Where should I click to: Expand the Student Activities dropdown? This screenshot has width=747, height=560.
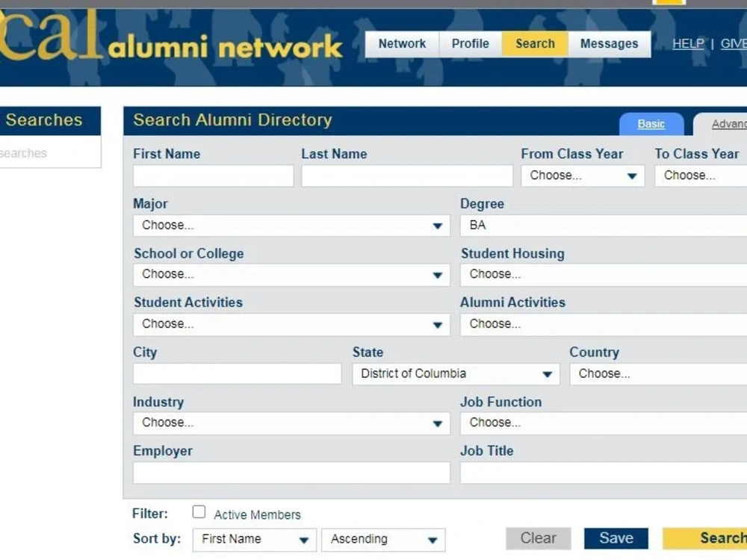291,324
